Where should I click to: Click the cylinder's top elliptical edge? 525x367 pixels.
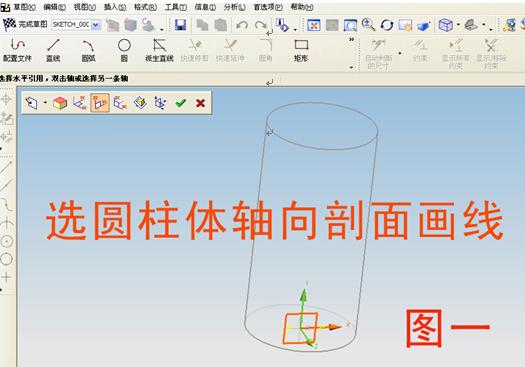[x=322, y=126]
